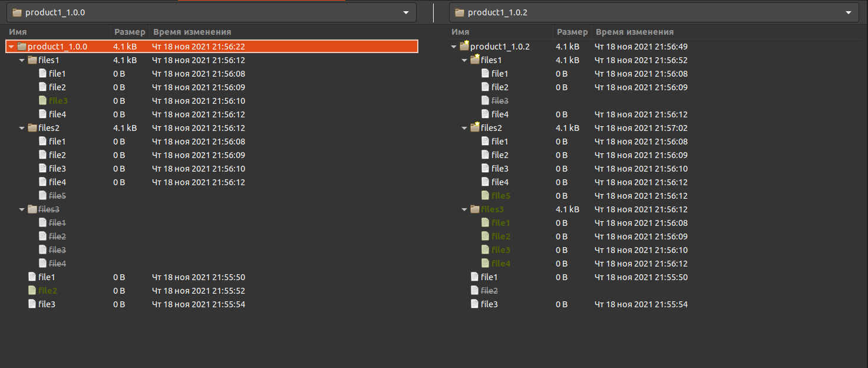Select struck-out file4 label under left files3
868x368 pixels.
pyautogui.click(x=57, y=264)
